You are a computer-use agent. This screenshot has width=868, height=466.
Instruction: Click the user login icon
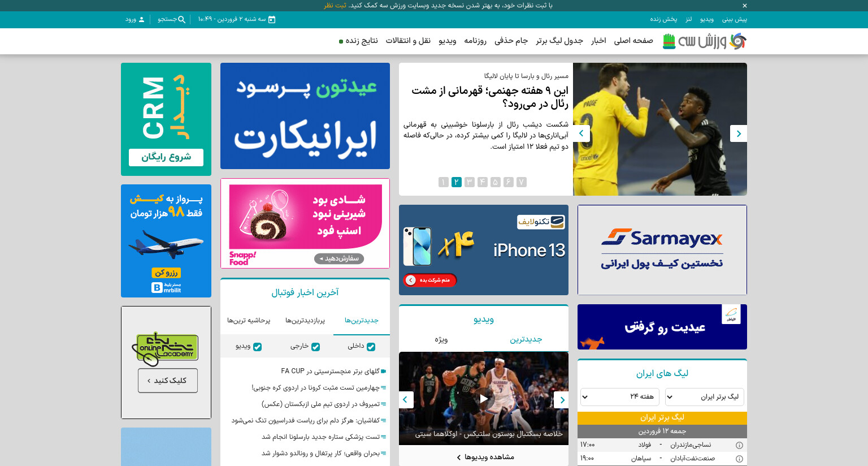[141, 19]
